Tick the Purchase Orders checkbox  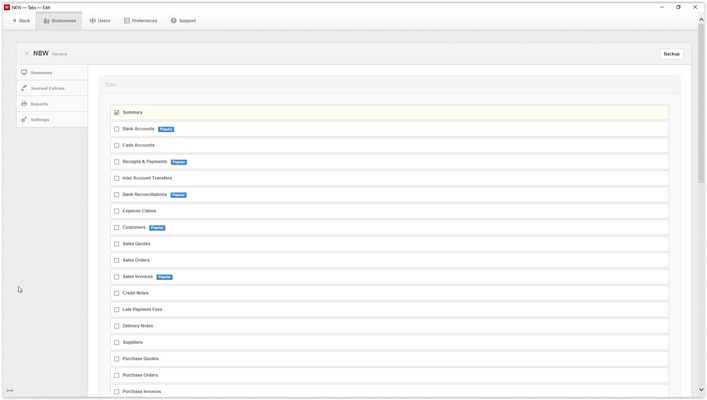116,375
